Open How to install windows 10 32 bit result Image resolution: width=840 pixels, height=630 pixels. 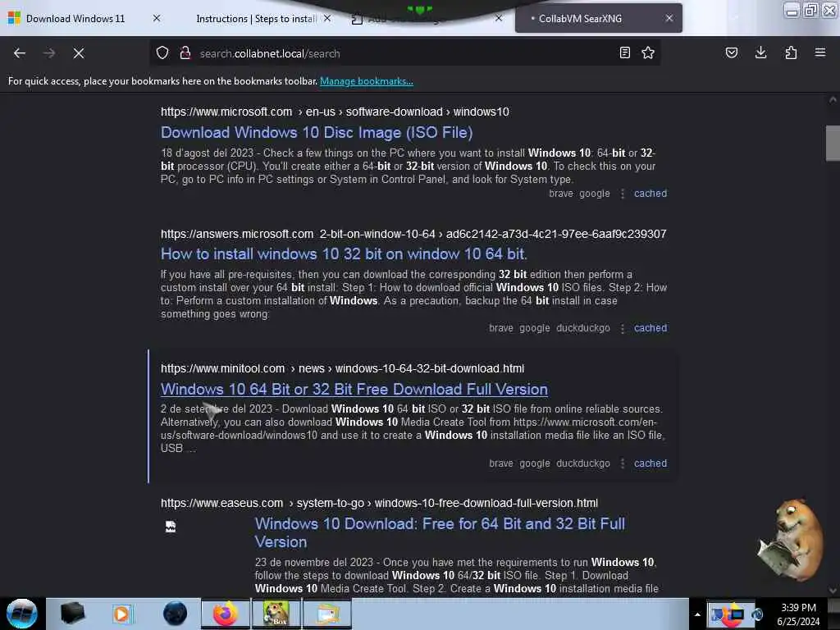344,254
